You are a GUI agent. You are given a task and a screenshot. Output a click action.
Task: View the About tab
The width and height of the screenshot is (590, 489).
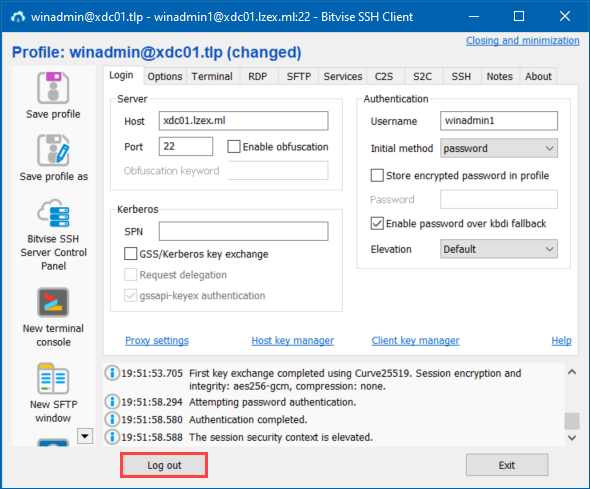click(x=538, y=76)
